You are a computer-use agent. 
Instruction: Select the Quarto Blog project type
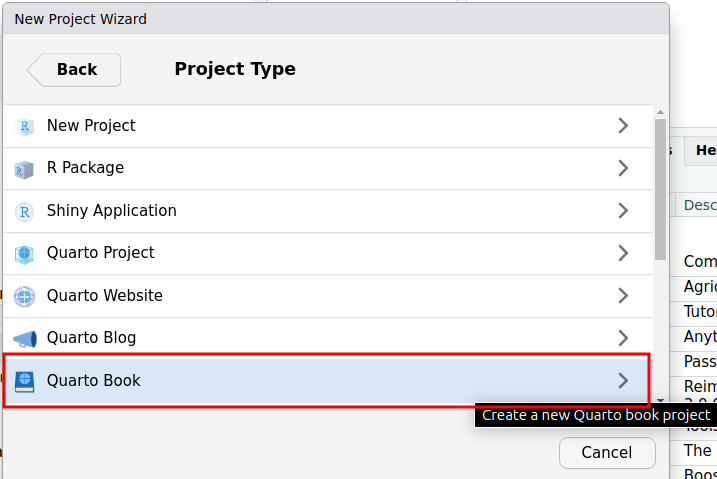[x=92, y=338]
